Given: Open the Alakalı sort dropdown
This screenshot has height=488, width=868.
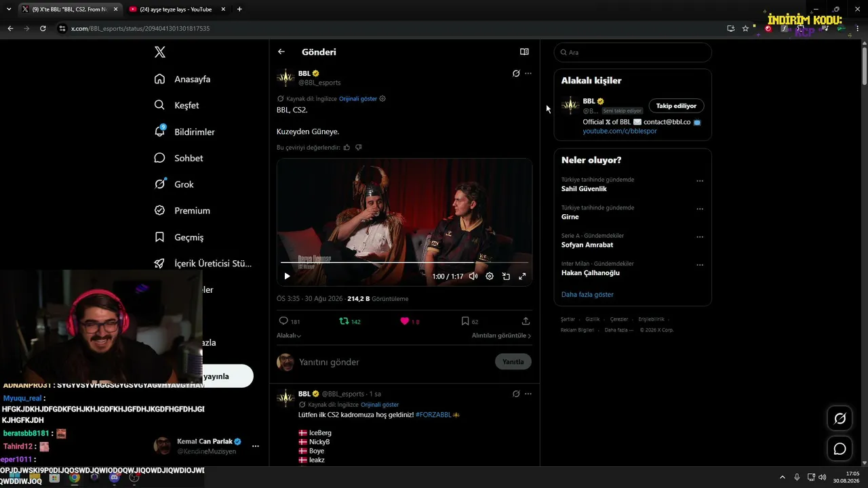Looking at the screenshot, I should [289, 335].
